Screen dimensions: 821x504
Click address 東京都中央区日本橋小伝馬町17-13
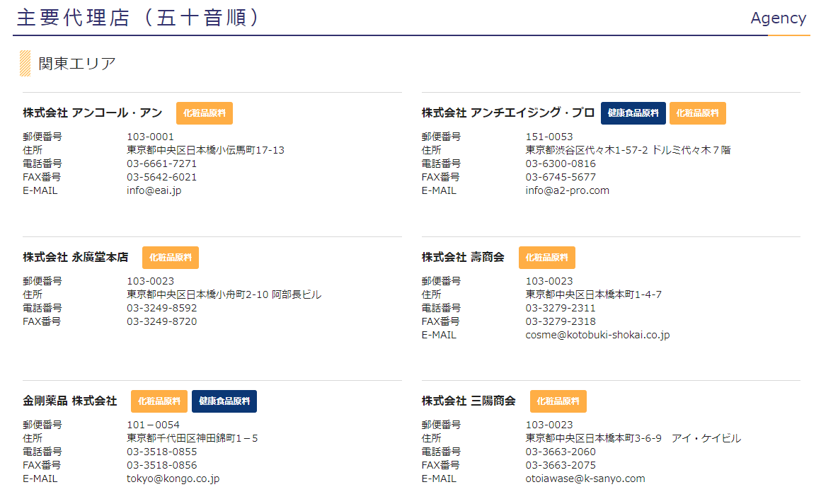(205, 150)
